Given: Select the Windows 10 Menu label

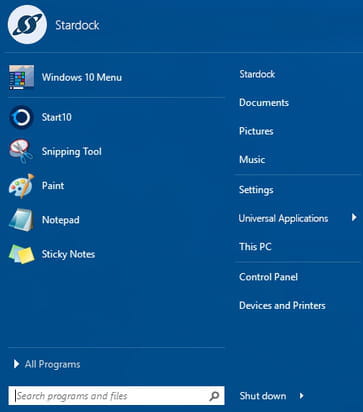Looking at the screenshot, I should (82, 77).
